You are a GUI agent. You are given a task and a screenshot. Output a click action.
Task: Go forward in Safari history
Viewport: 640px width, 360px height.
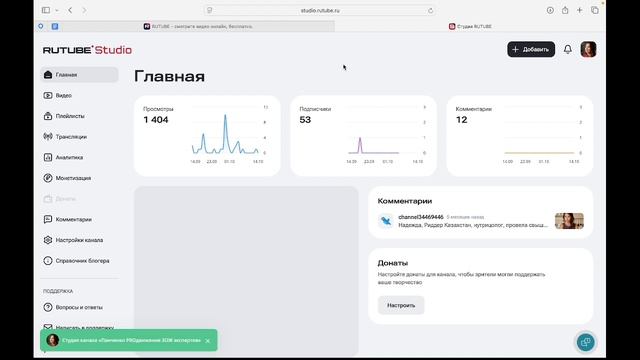pyautogui.click(x=84, y=10)
